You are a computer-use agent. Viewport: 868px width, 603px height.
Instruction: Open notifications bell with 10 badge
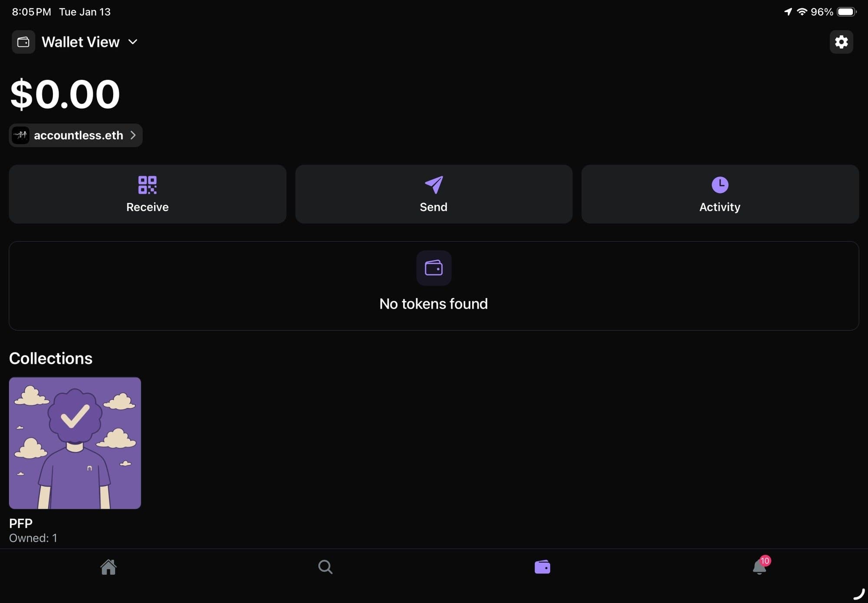click(759, 567)
